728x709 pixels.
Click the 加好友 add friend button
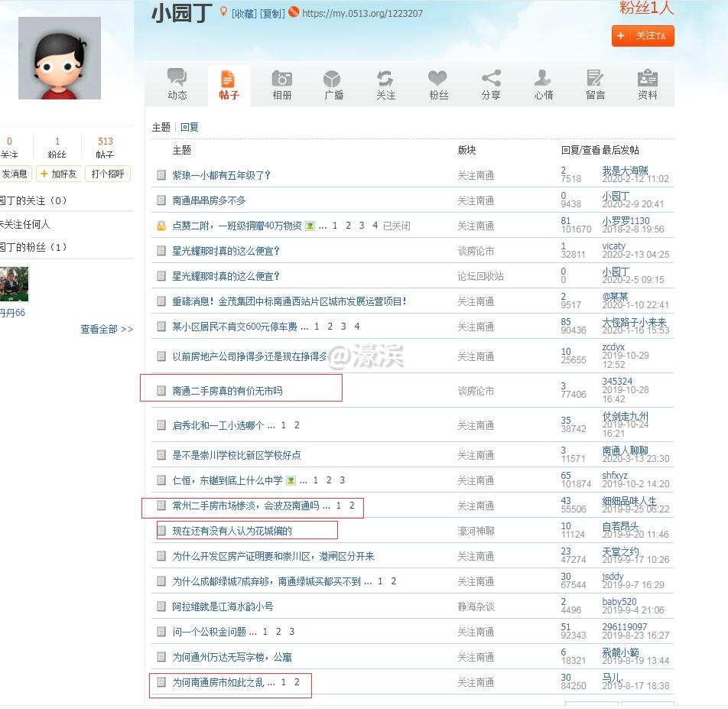(58, 174)
